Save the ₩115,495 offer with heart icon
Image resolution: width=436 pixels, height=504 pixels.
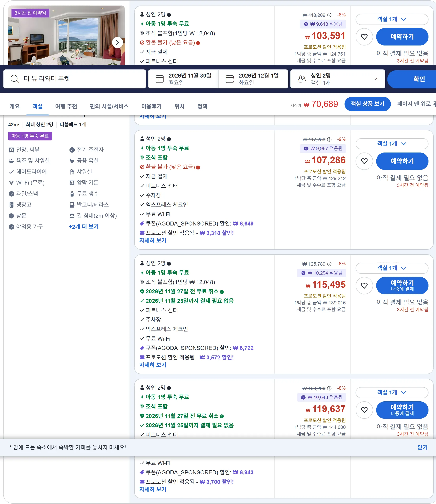pos(364,286)
